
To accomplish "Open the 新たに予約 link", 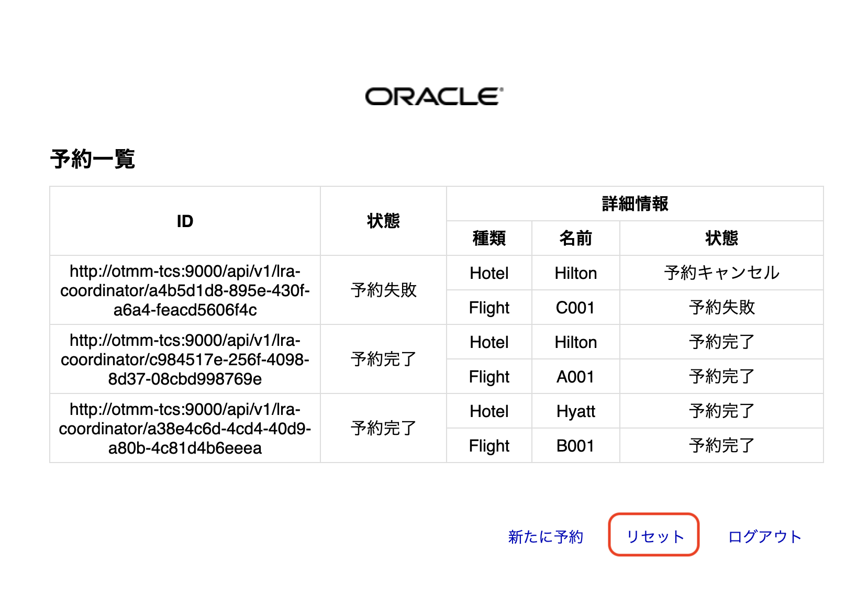I will click(545, 536).
